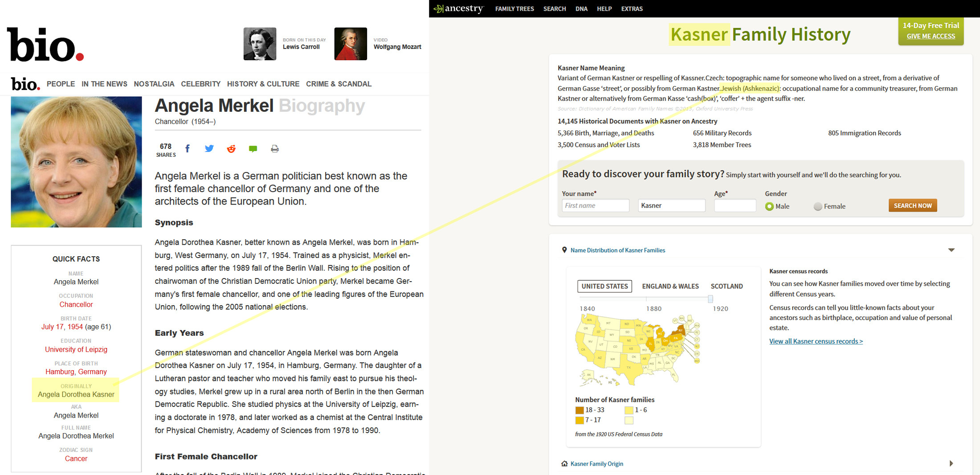Click the First name input field

[595, 205]
